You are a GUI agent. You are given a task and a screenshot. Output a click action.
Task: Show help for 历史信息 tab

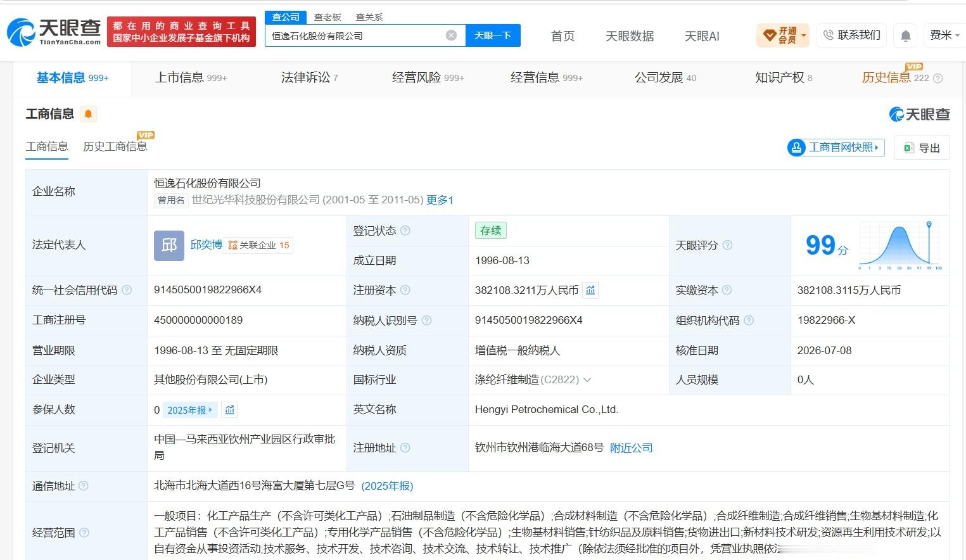(938, 79)
